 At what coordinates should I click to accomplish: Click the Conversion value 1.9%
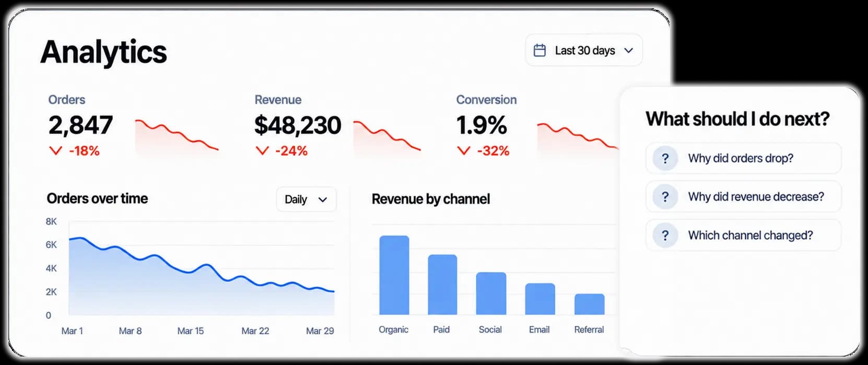coord(482,125)
